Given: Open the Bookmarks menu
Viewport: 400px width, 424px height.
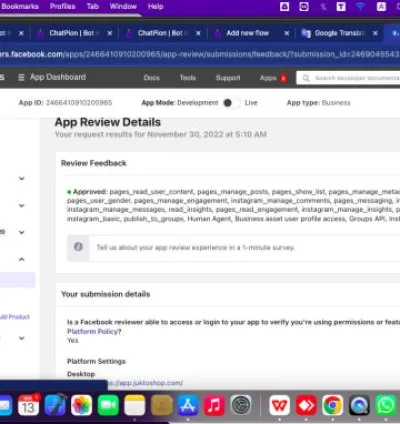Looking at the screenshot, I should coord(20,6).
